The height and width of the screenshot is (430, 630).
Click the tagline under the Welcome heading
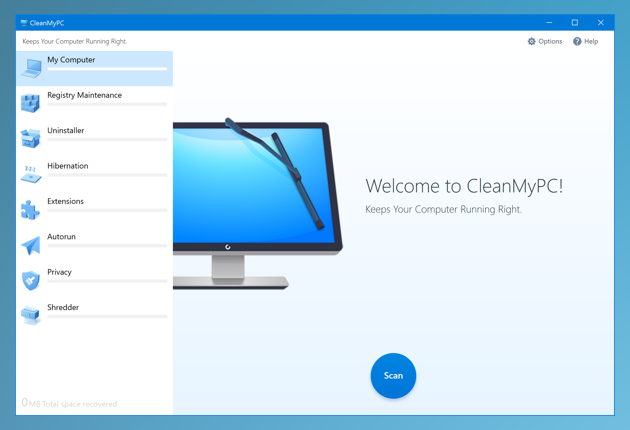[444, 209]
